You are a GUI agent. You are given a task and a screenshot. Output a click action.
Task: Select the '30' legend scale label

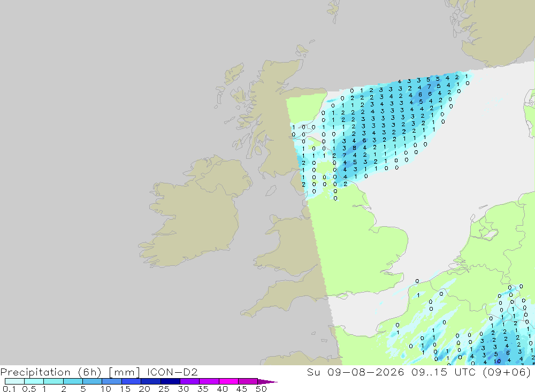tap(183, 389)
